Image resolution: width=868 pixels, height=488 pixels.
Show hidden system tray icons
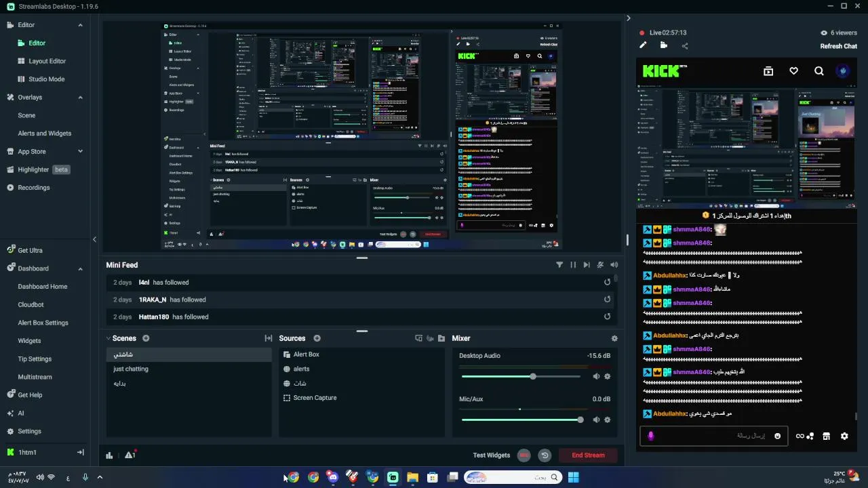(x=100, y=477)
